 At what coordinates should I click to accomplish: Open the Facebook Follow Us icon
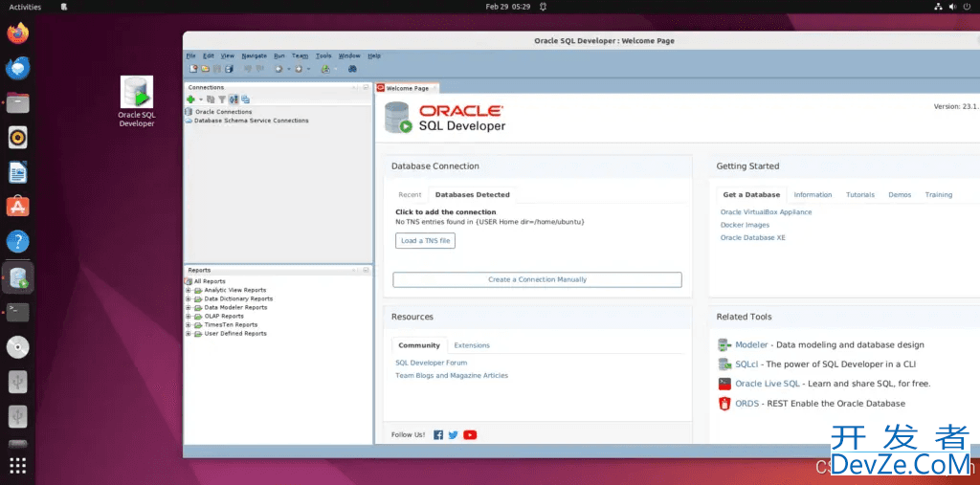click(438, 435)
